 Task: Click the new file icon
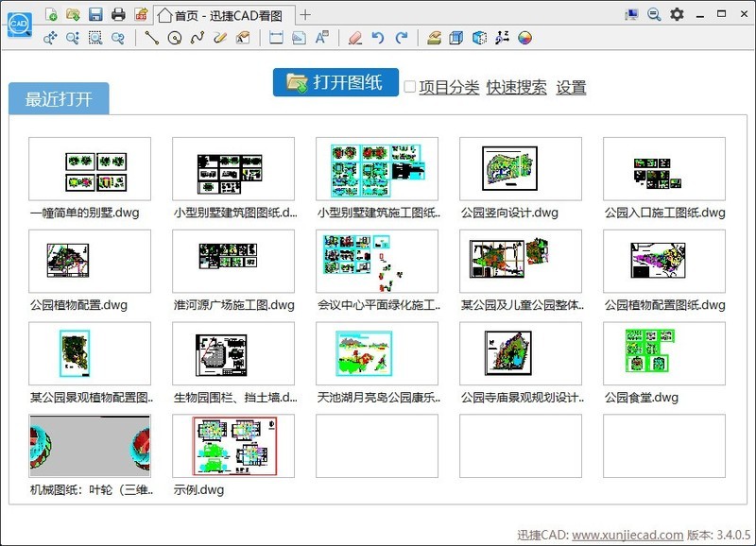click(x=51, y=14)
